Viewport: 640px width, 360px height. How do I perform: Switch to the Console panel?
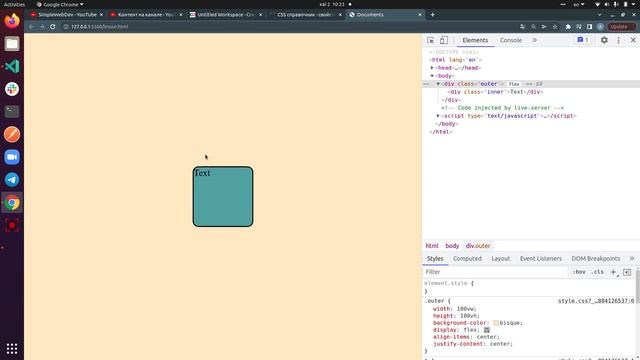coord(511,40)
